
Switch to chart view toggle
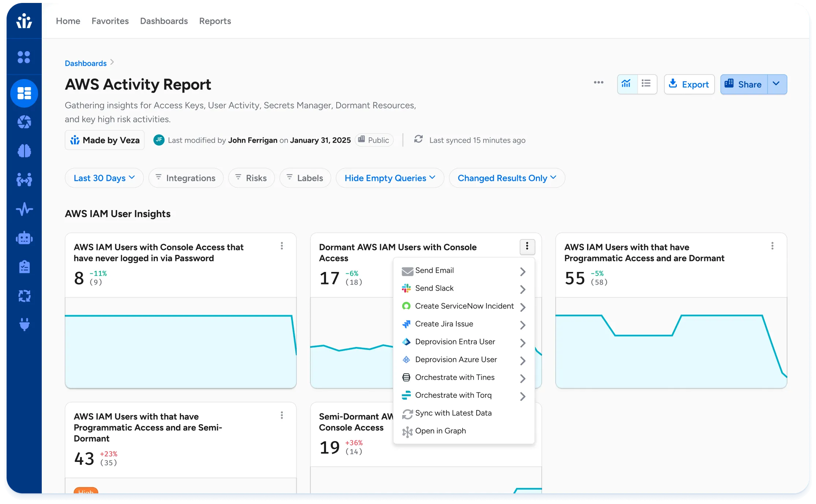(626, 84)
